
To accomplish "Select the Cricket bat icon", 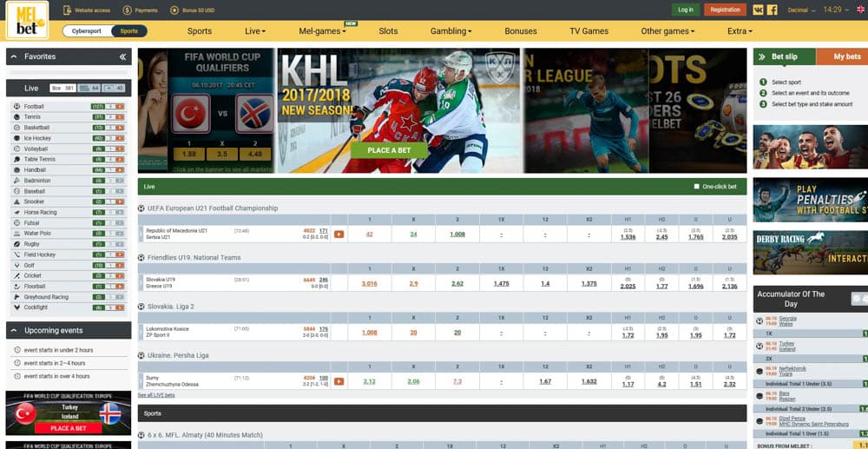I will [16, 275].
